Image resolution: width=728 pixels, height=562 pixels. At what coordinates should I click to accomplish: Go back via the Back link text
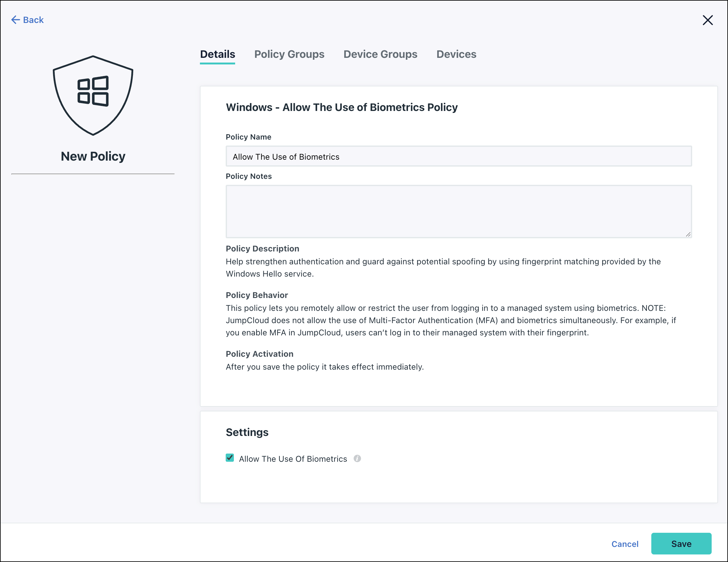click(33, 20)
